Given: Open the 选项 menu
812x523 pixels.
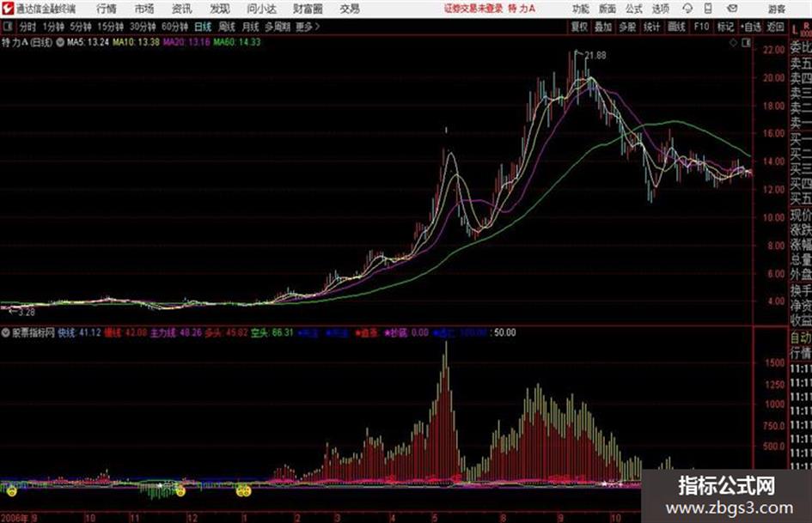Looking at the screenshot, I should tap(660, 9).
